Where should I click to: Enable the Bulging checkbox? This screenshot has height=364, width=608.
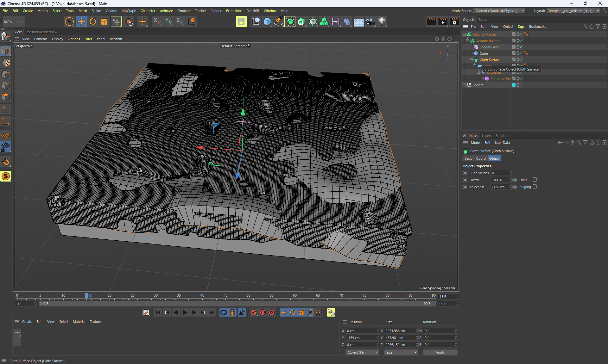click(535, 187)
